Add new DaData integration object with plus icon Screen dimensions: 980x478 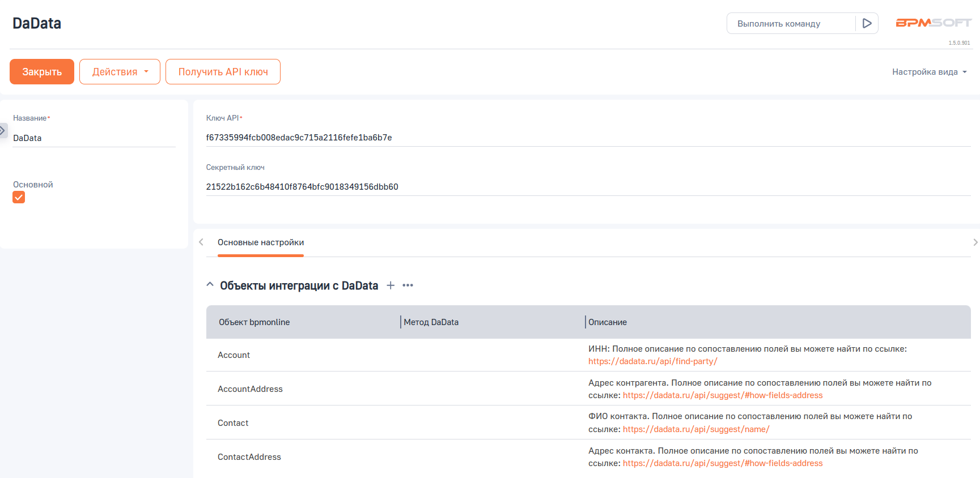pyautogui.click(x=391, y=285)
